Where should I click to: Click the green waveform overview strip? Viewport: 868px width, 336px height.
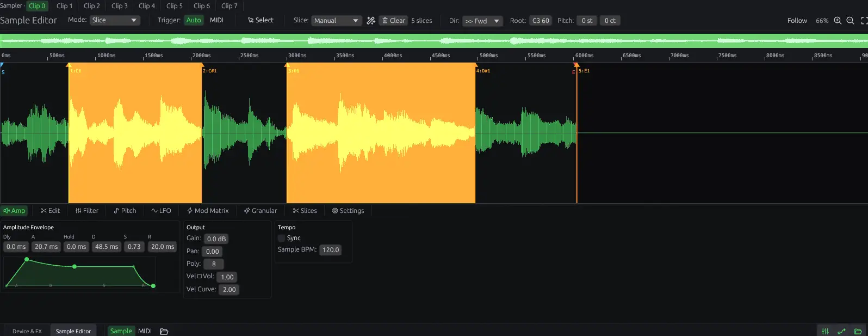coord(434,41)
